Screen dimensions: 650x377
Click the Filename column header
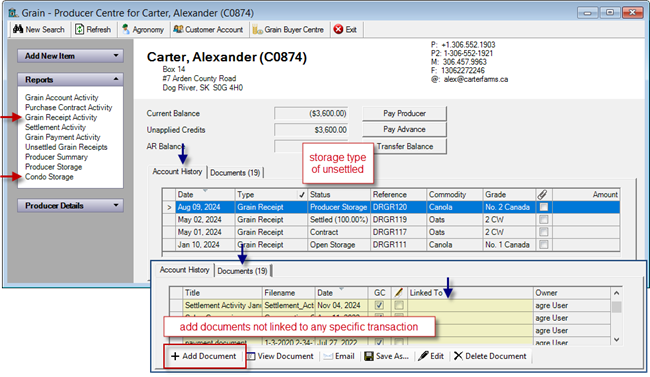(x=289, y=293)
